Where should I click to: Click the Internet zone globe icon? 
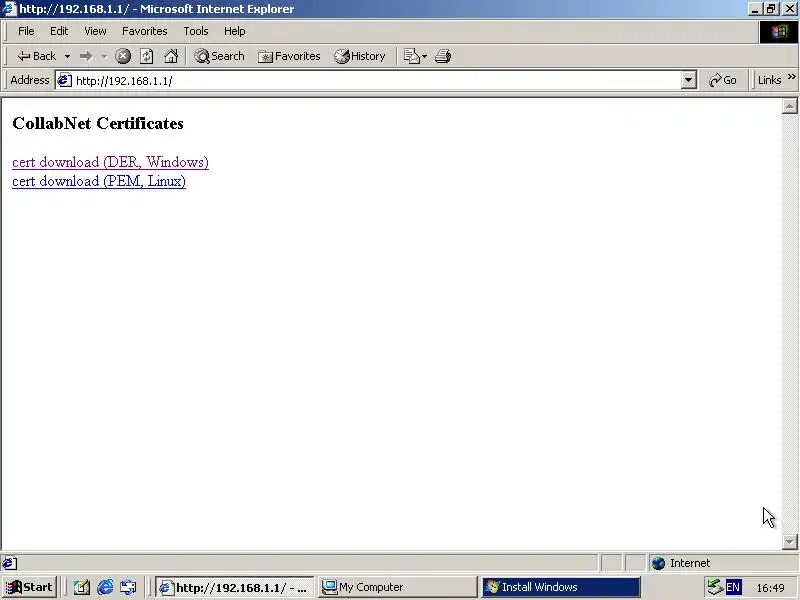tap(659, 563)
